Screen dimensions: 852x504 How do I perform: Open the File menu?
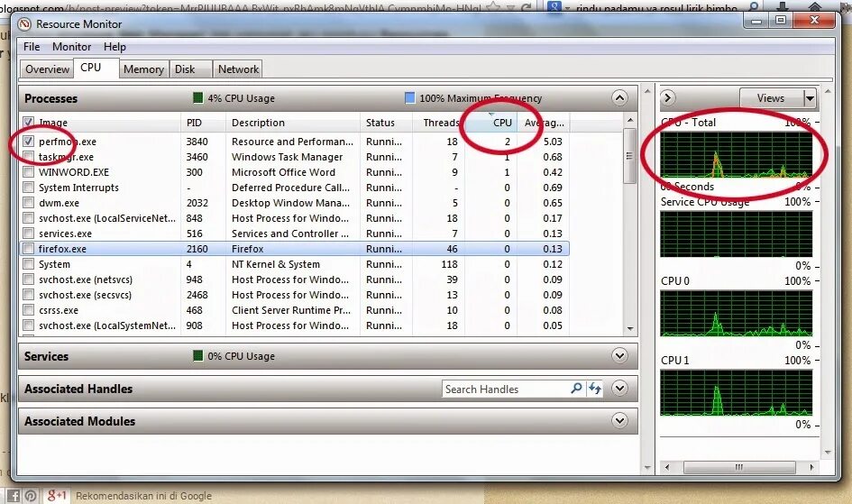click(32, 47)
